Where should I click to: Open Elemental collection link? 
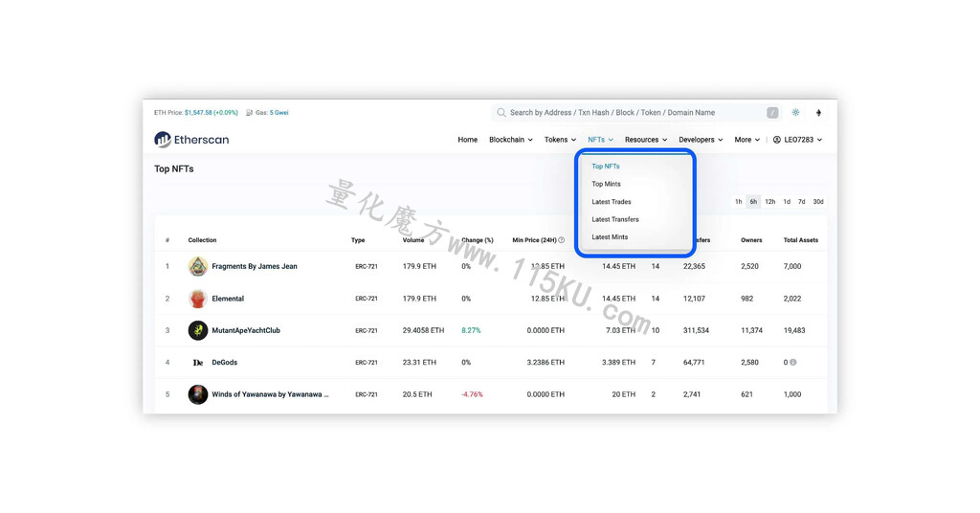pyautogui.click(x=228, y=299)
